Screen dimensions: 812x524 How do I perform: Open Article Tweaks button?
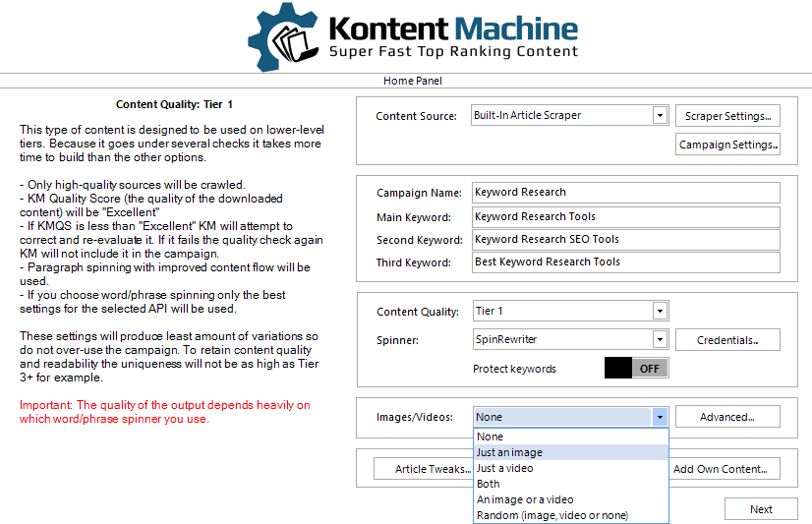424,469
